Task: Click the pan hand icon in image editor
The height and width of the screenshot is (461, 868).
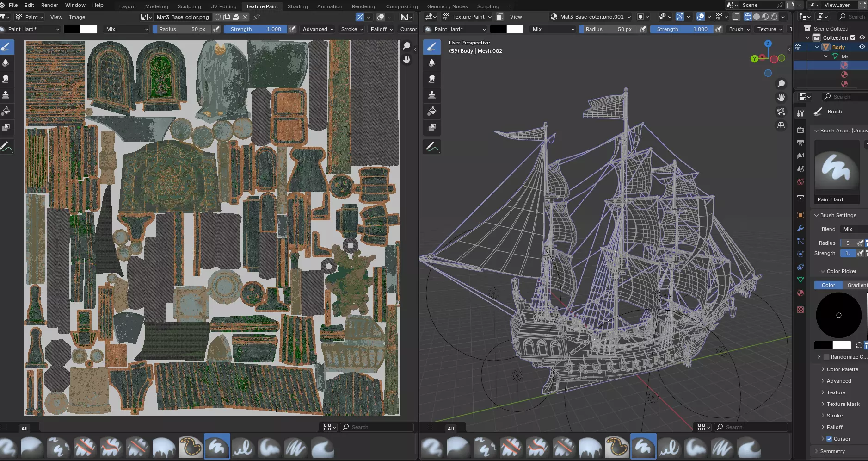Action: click(406, 60)
